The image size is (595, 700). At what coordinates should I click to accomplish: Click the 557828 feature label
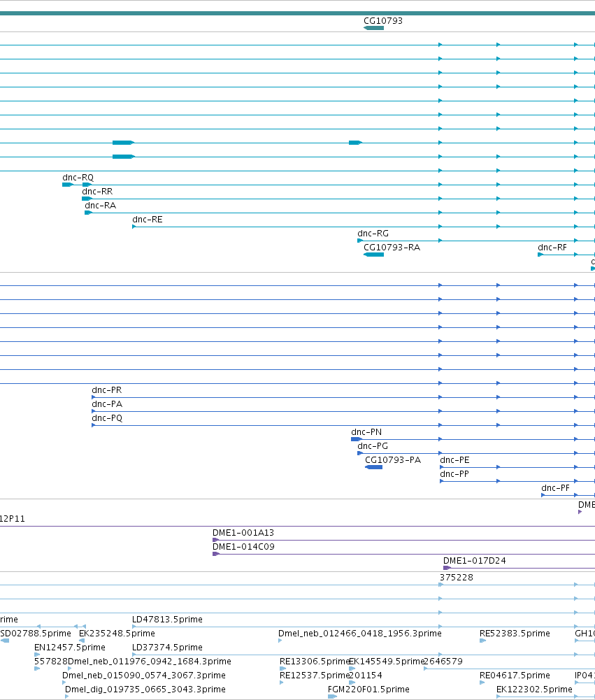click(x=51, y=661)
